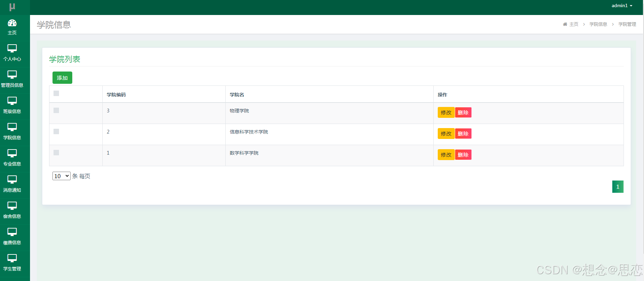Screen dimensions: 644x281
Task: Open the 缴费信息 monitor icon
Action: click(12, 232)
